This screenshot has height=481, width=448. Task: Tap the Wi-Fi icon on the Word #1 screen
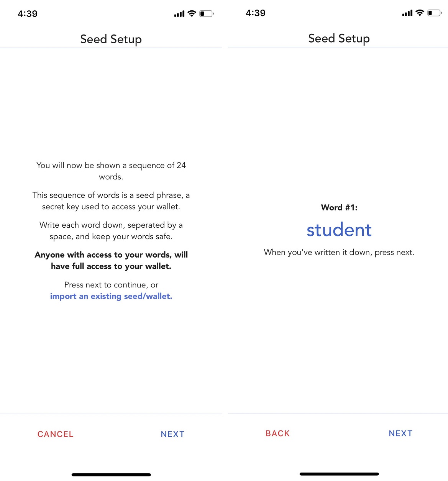pos(420,13)
